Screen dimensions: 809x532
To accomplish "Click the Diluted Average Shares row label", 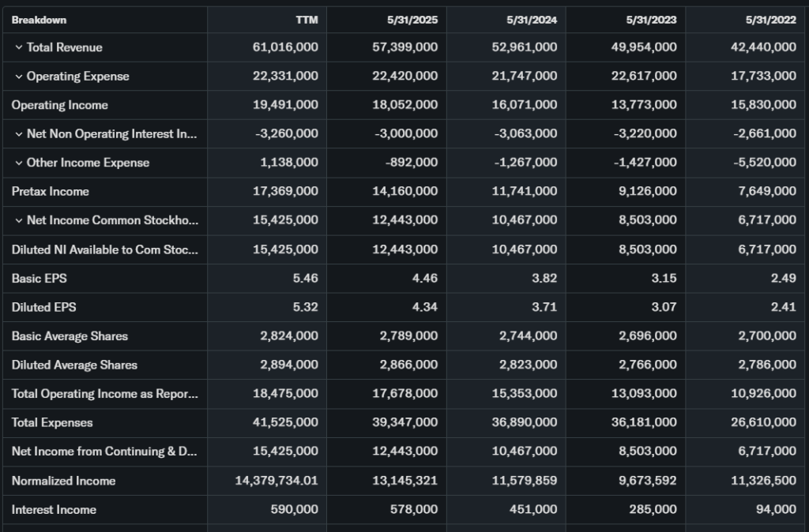I will [74, 365].
